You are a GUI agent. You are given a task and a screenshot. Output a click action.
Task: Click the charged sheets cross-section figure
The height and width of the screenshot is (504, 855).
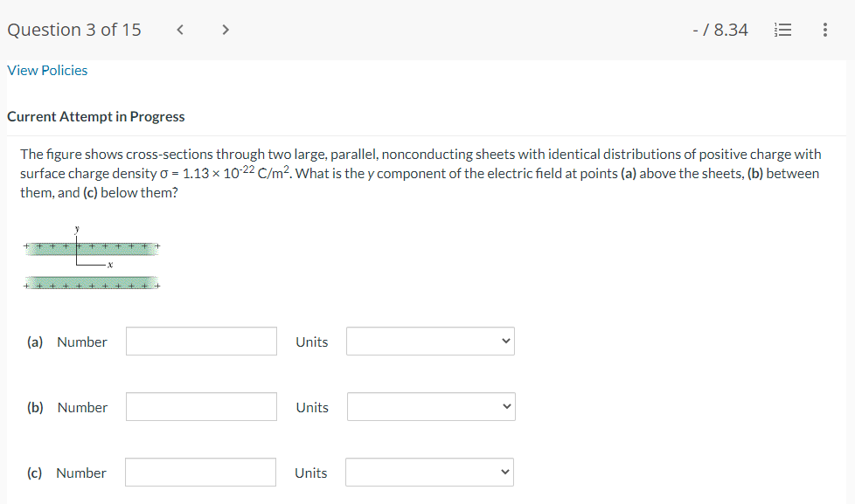[x=92, y=259]
